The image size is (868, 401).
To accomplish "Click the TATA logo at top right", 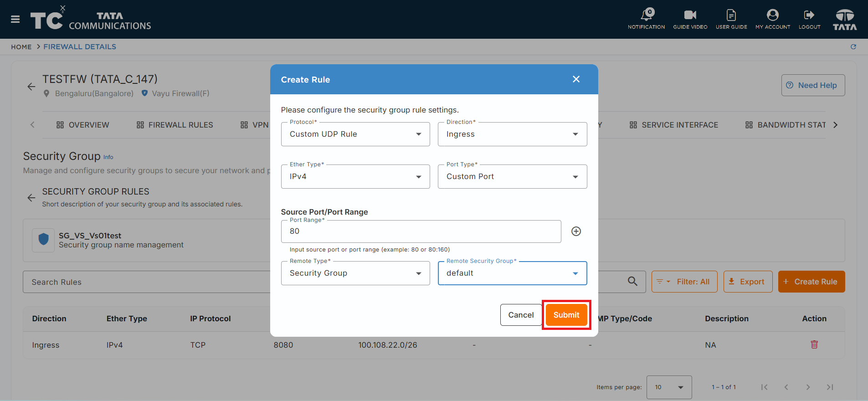I will click(x=845, y=20).
